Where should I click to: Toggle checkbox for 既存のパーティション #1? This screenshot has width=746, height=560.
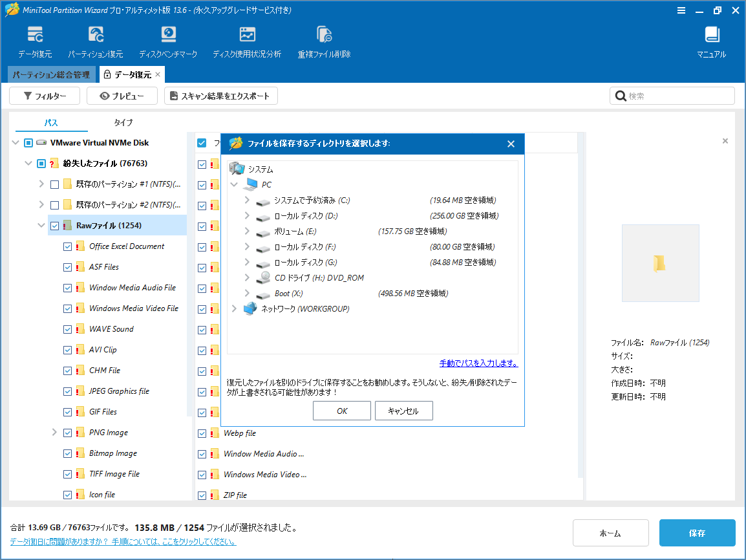point(55,184)
